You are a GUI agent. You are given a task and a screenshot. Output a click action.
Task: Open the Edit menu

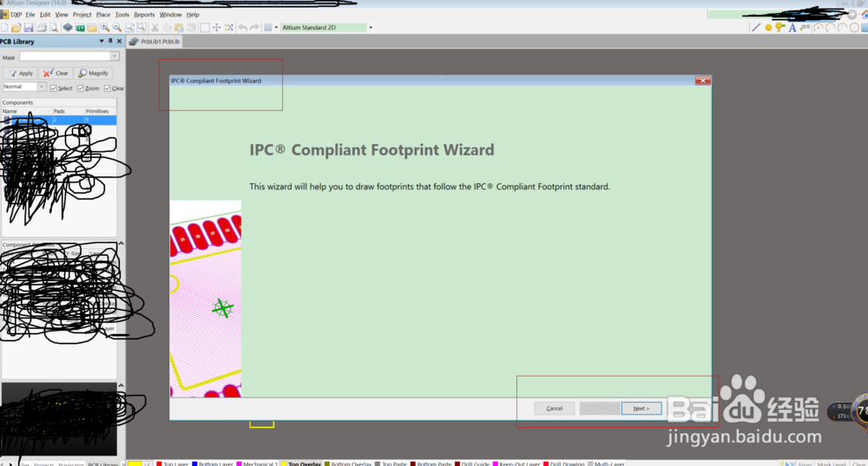[x=45, y=15]
